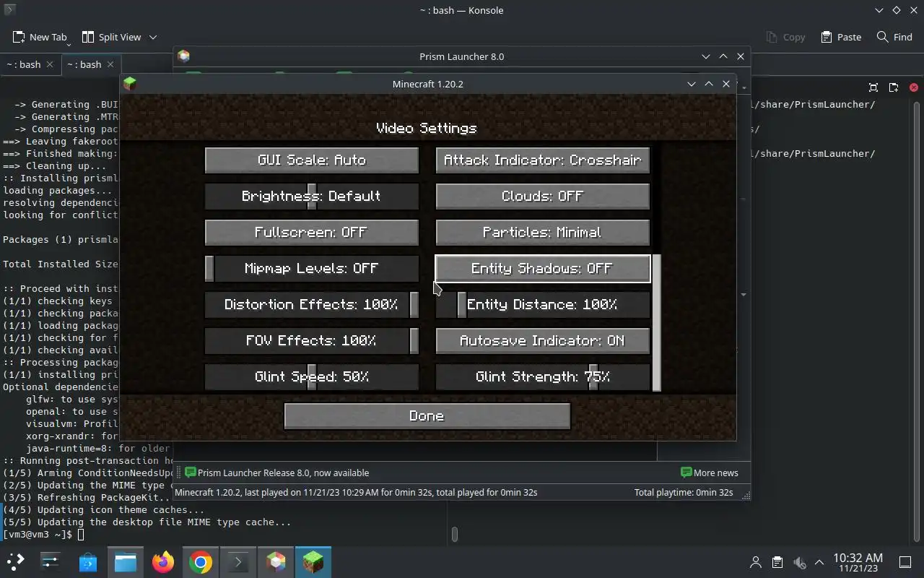Open Dolphin file manager from taskbar
Viewport: 924px width, 578px height.
click(126, 561)
